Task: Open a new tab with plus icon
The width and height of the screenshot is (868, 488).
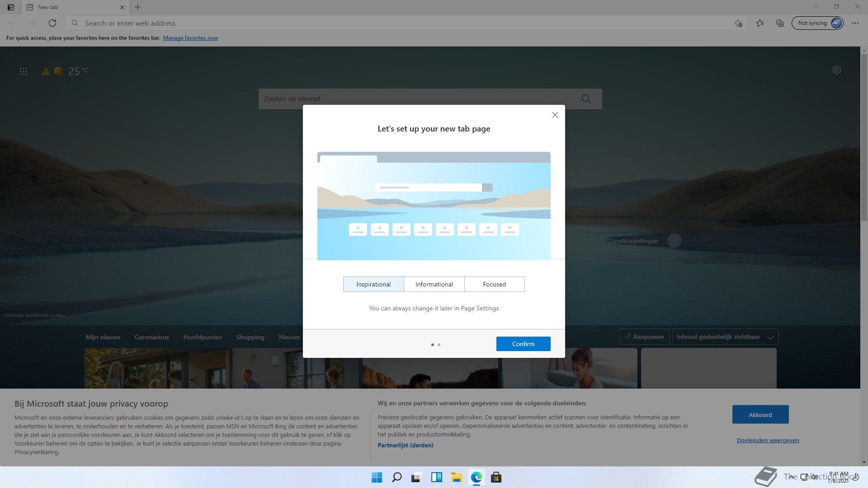Action: pyautogui.click(x=138, y=7)
